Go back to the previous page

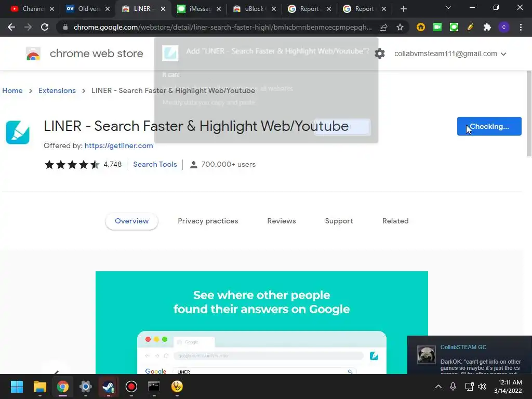(x=11, y=27)
